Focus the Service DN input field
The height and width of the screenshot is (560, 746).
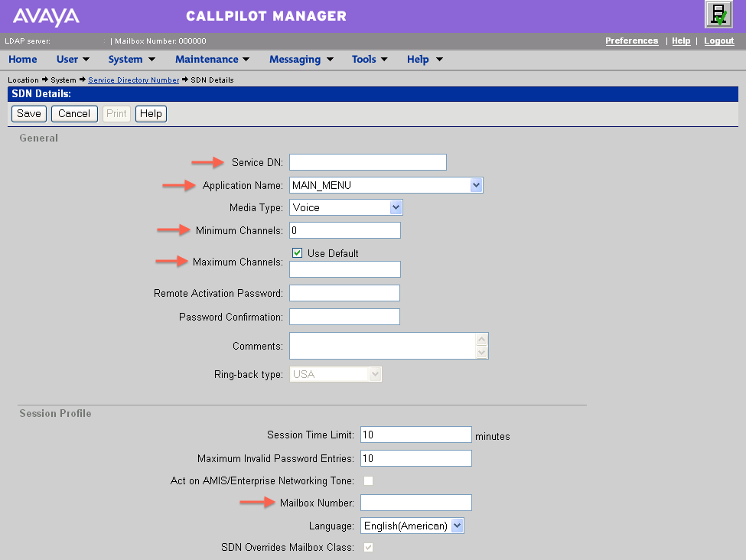click(368, 162)
